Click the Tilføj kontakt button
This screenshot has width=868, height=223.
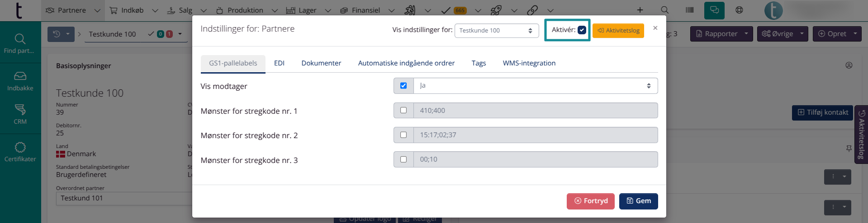click(x=823, y=112)
